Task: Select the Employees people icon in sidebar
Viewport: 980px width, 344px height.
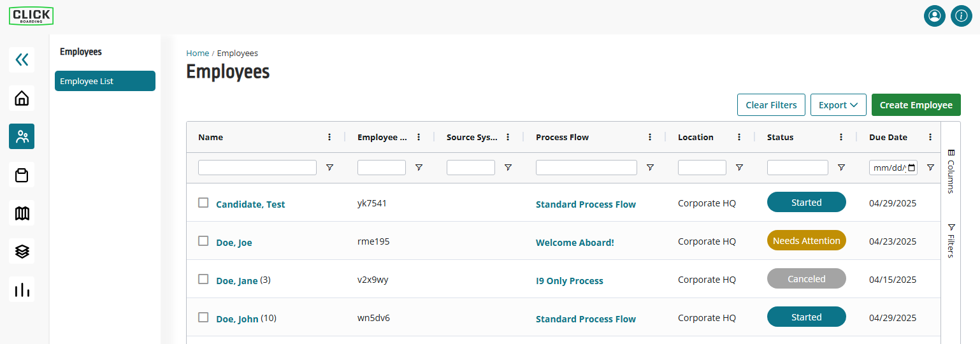Action: (x=22, y=136)
